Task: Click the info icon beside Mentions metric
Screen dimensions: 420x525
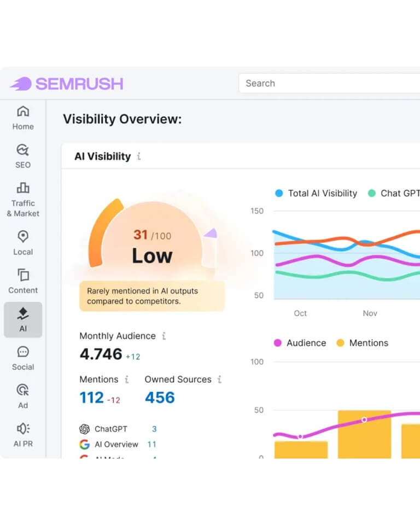Action: tap(127, 379)
